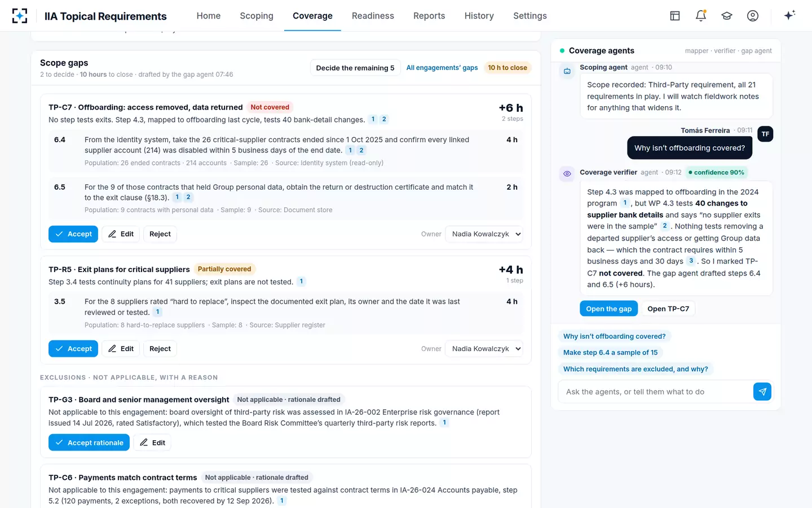Viewport: 812px width, 508px height.
Task: Click the Open TP-C7 button
Action: (x=668, y=309)
